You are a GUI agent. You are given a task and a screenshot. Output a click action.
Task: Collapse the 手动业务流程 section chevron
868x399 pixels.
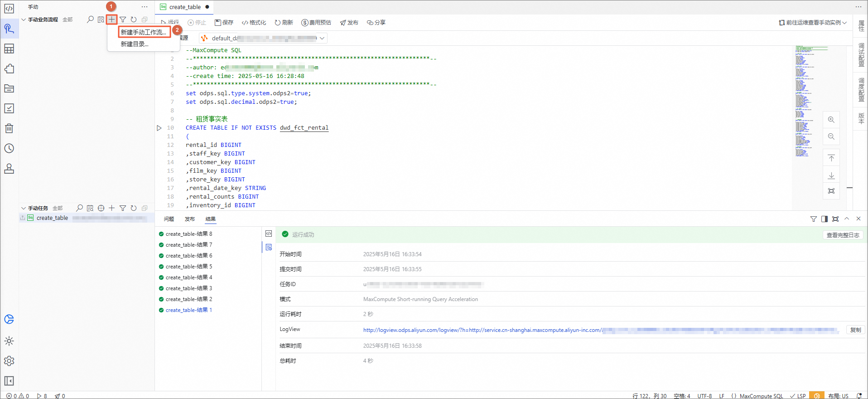pyautogui.click(x=24, y=19)
